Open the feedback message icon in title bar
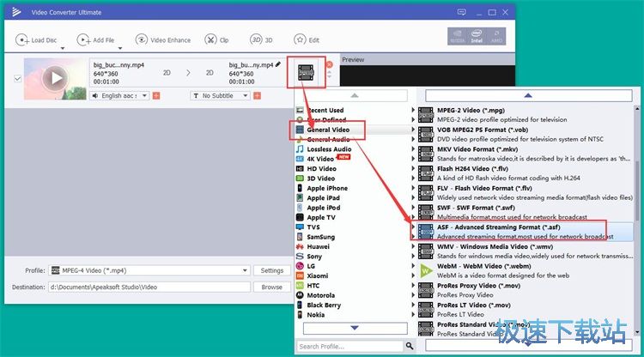 point(462,12)
